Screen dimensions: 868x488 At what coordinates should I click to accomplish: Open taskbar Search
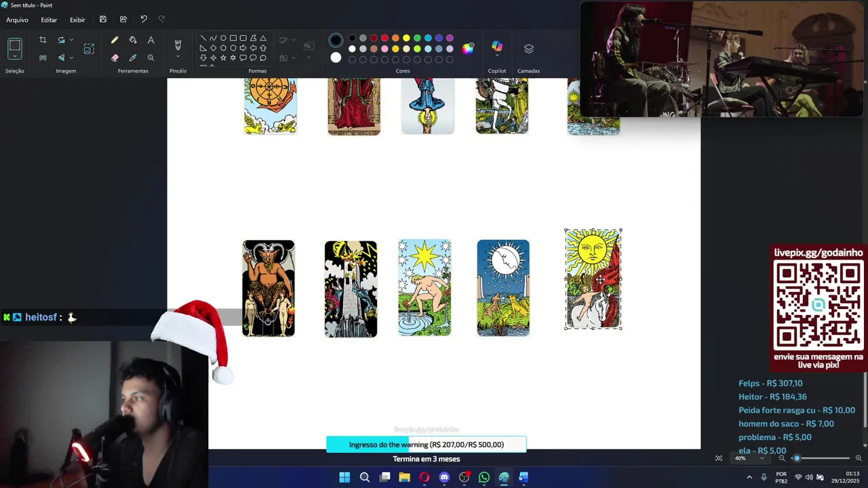(365, 477)
